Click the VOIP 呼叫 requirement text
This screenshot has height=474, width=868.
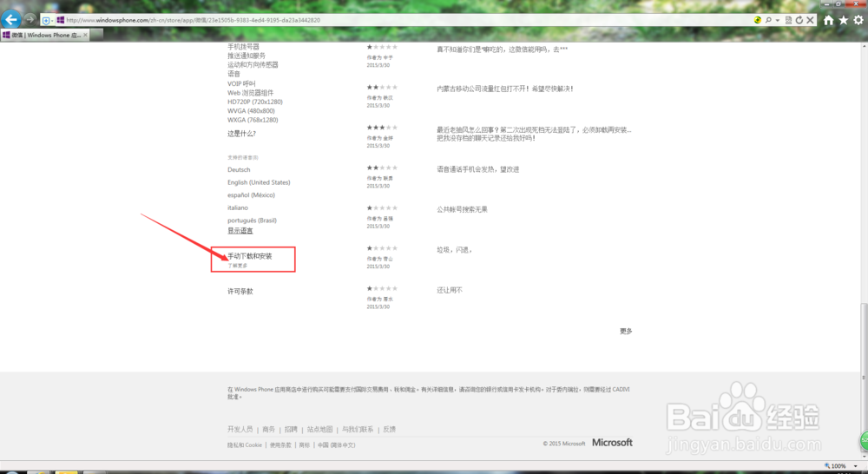[x=241, y=84]
